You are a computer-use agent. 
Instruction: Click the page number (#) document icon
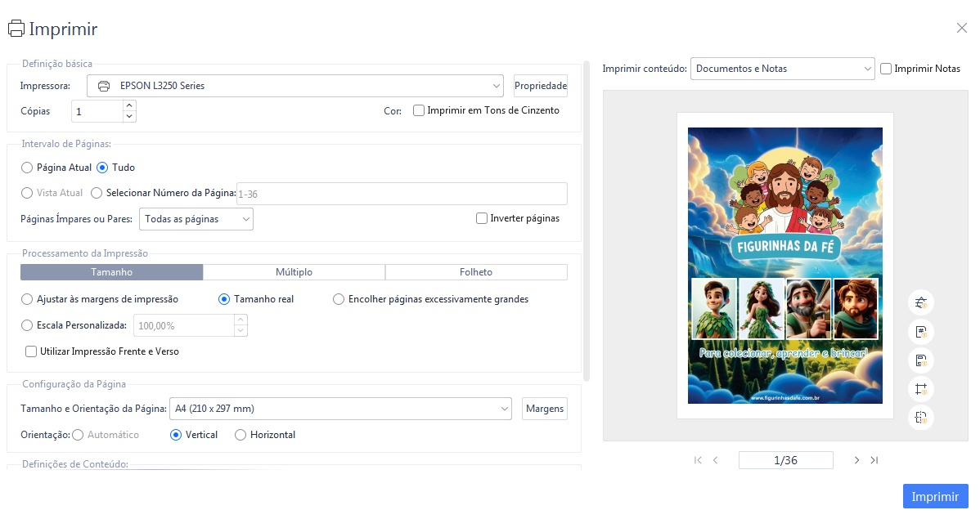tap(921, 332)
